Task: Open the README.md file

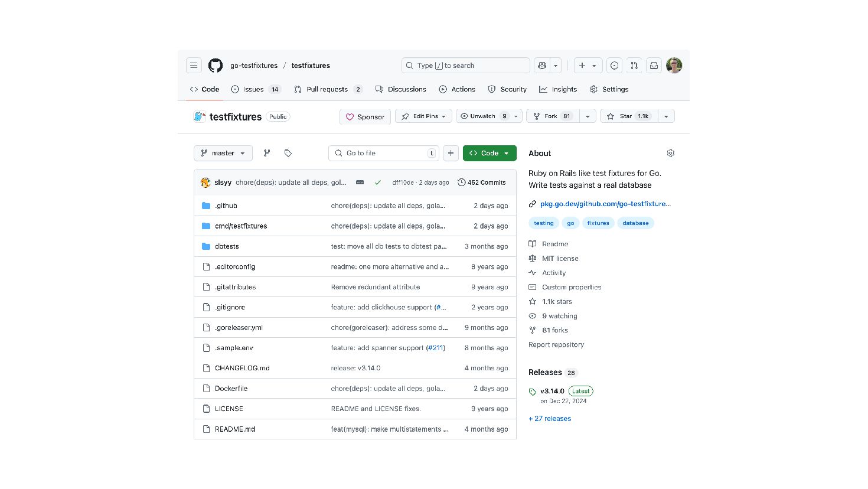Action: (235, 429)
